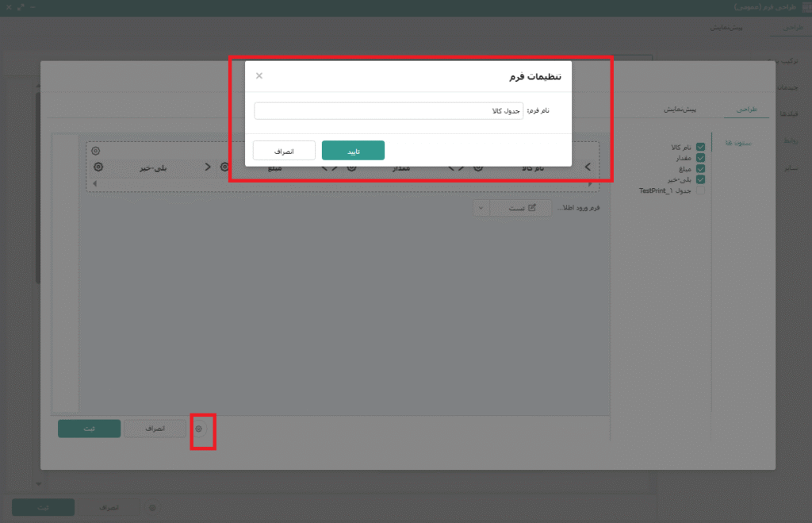Close the تنظیمات فرم dialog with X

coord(259,76)
